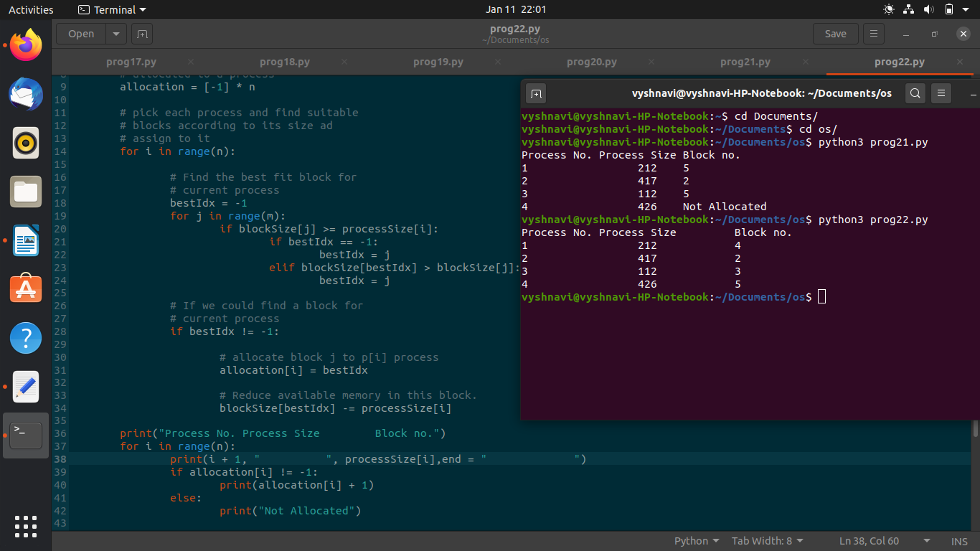The image size is (980, 551).
Task: Click the 'print("Not Allocated")' line
Action: point(290,511)
